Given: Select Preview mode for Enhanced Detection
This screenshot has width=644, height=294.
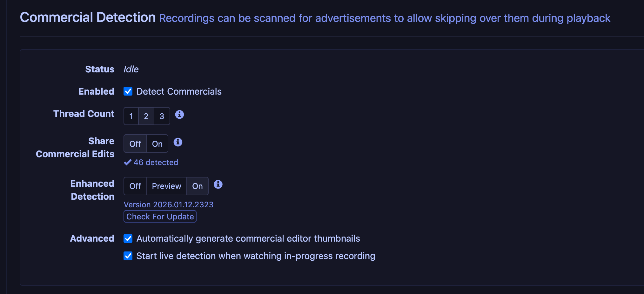Looking at the screenshot, I should [166, 186].
